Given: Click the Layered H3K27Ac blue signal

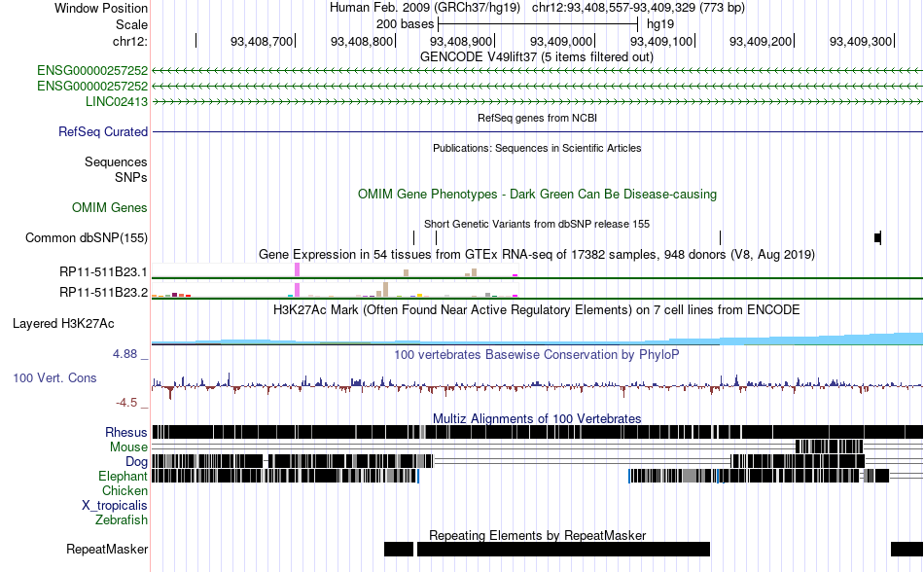Looking at the screenshot, I should (x=537, y=339).
